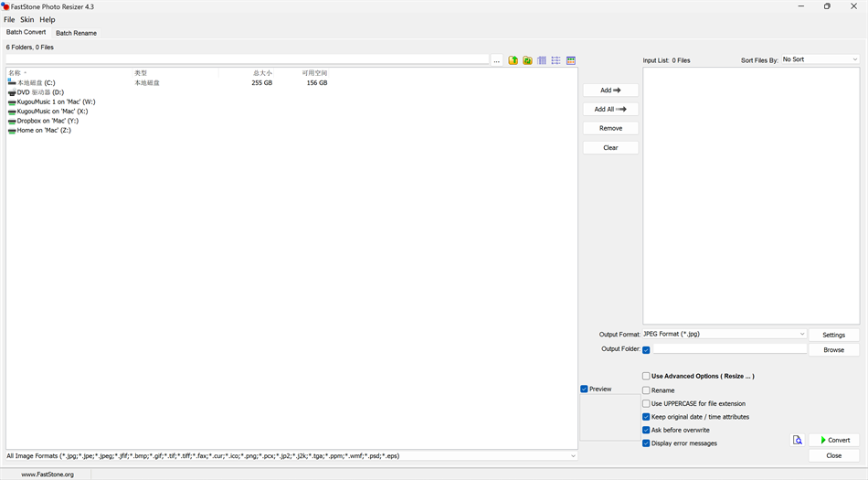
Task: Click the Add All button
Action: point(610,109)
